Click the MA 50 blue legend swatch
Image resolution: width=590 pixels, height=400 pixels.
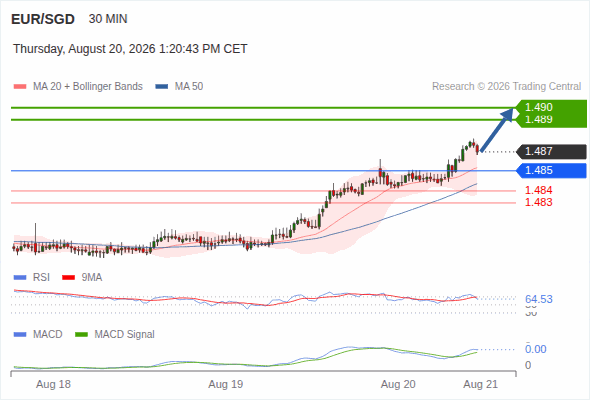click(x=162, y=87)
